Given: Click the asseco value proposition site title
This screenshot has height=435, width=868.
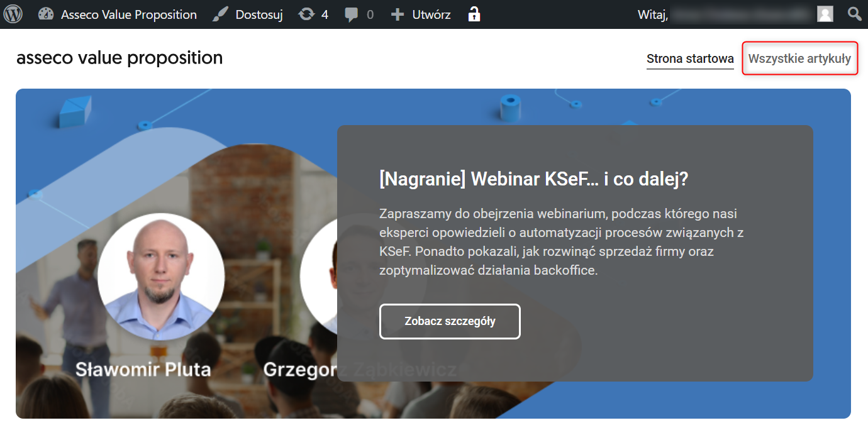Looking at the screenshot, I should [119, 57].
